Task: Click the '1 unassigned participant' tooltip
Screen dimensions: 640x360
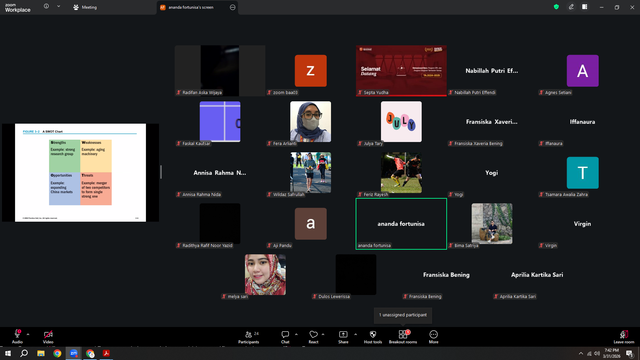Action: pos(403,315)
